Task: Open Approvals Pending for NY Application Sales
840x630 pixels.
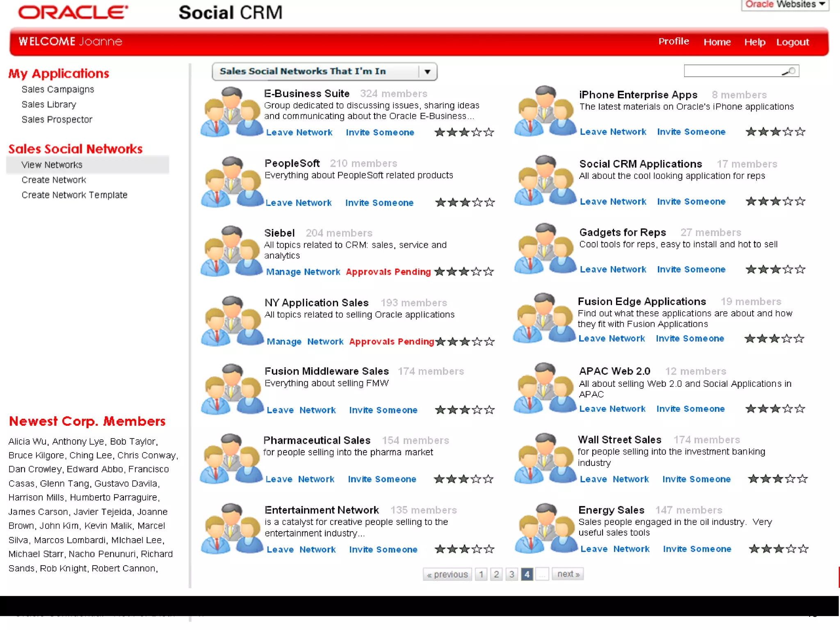Action: click(392, 342)
